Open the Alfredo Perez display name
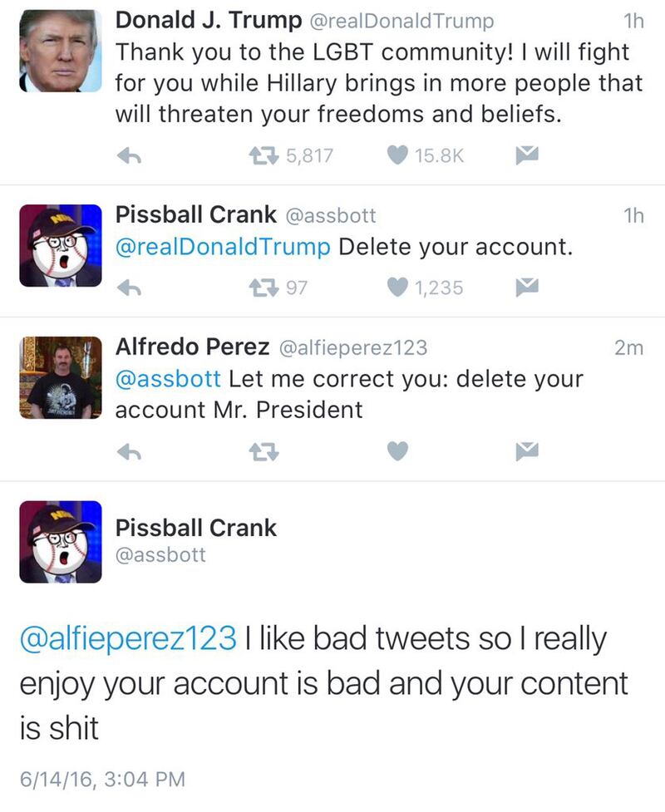This screenshot has width=665, height=812. tap(193, 347)
